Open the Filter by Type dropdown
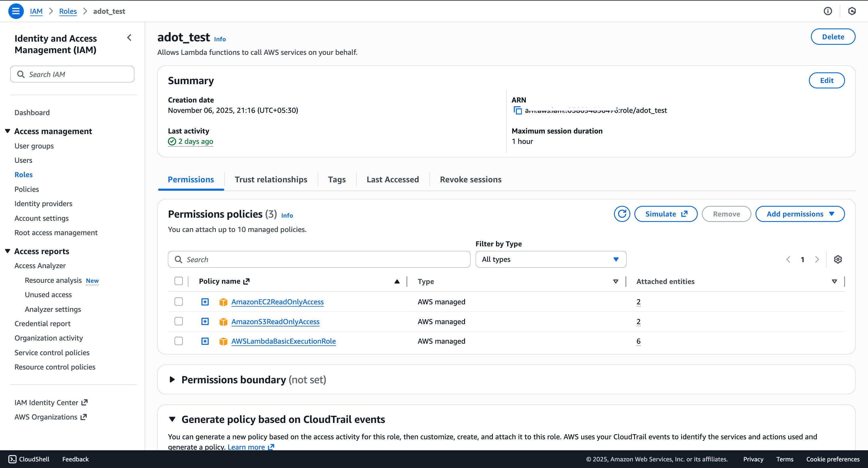This screenshot has width=868, height=468. [x=551, y=259]
